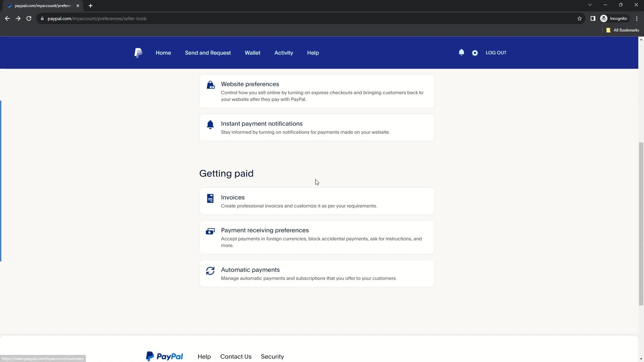Click the Send and Request menu item

(208, 53)
